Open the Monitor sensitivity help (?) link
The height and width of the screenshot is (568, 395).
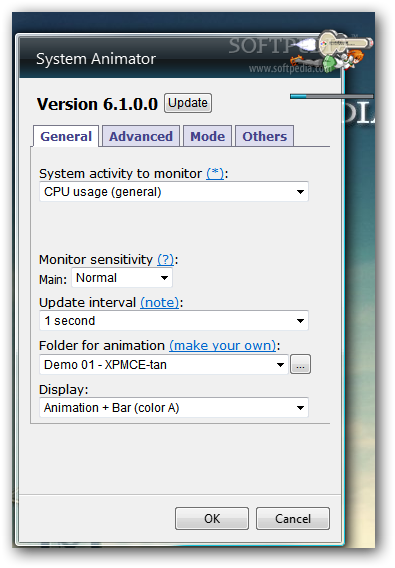click(x=165, y=259)
